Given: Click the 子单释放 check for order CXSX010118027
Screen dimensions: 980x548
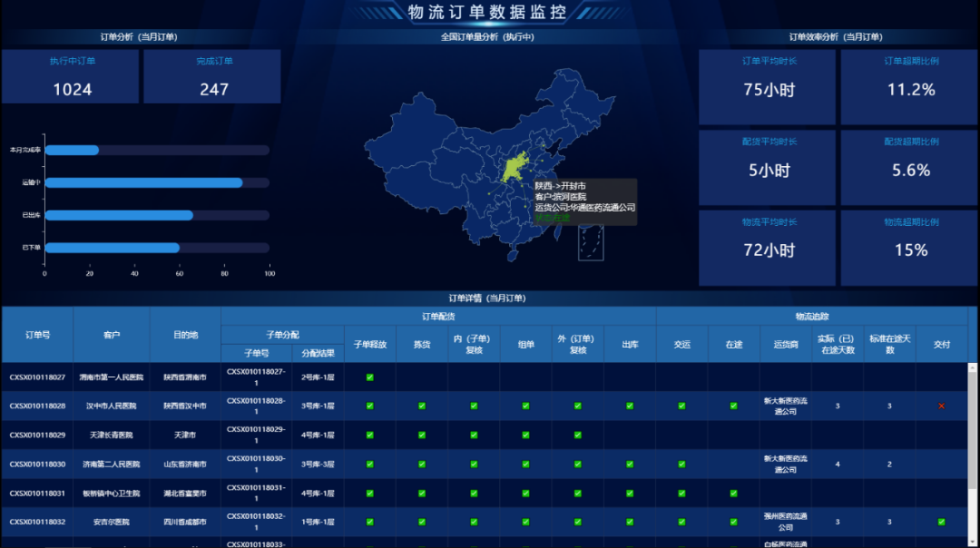Looking at the screenshot, I should tap(370, 377).
